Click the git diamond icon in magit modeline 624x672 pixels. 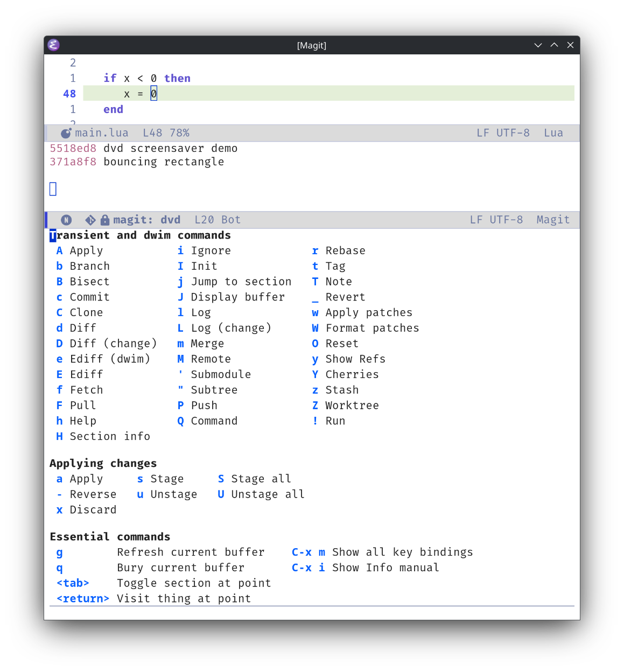coord(90,220)
